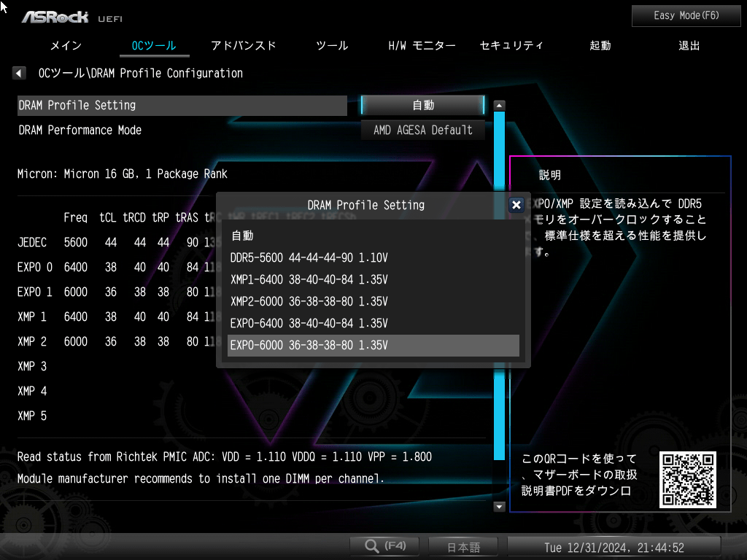Open the セキュリティ tab
Viewport: 747px width, 560px height.
pyautogui.click(x=511, y=46)
